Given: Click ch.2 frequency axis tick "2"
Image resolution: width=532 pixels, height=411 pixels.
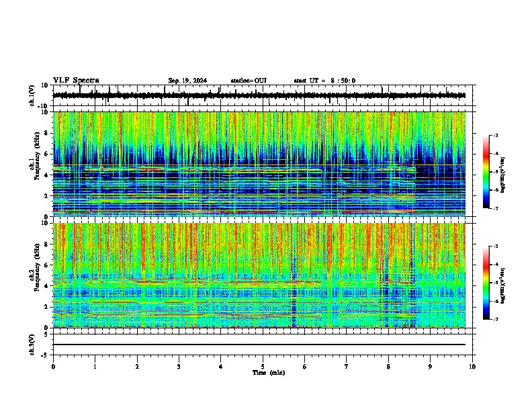Looking at the screenshot, I should click(x=46, y=307).
